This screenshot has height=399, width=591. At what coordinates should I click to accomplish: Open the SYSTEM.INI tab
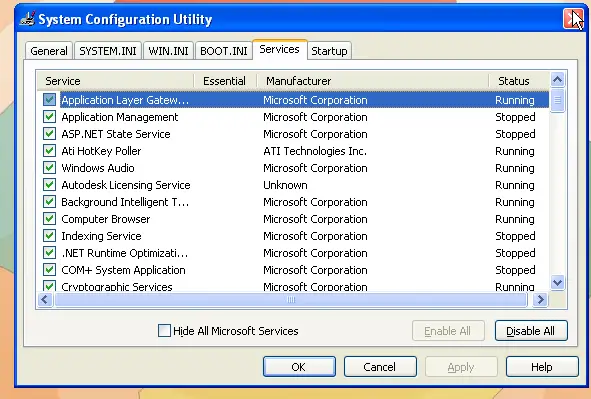108,51
